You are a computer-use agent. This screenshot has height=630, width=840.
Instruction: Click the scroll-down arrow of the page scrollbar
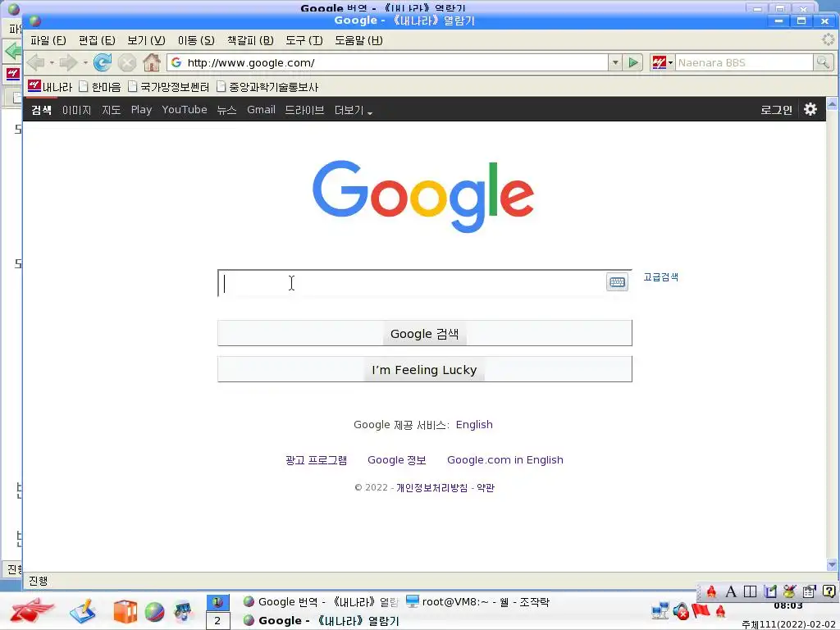pyautogui.click(x=832, y=564)
